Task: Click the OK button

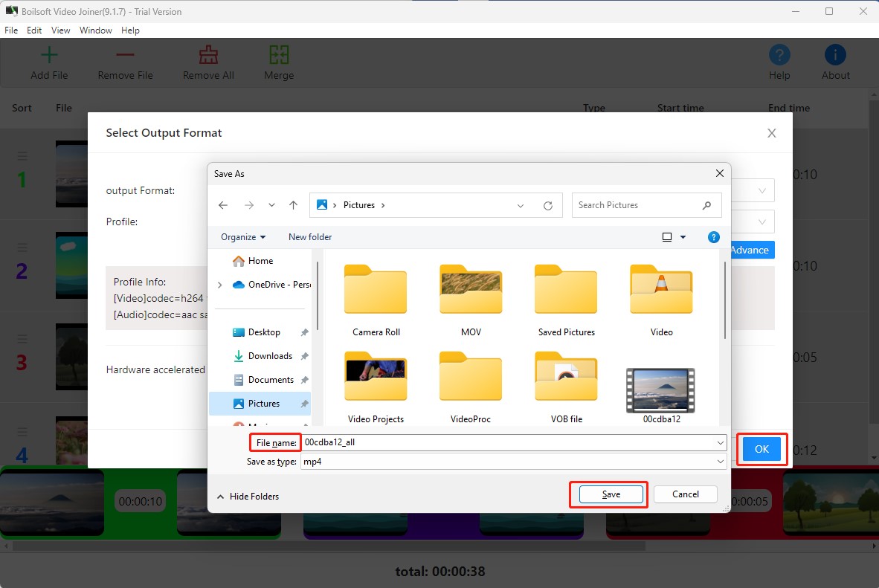Action: click(x=762, y=449)
